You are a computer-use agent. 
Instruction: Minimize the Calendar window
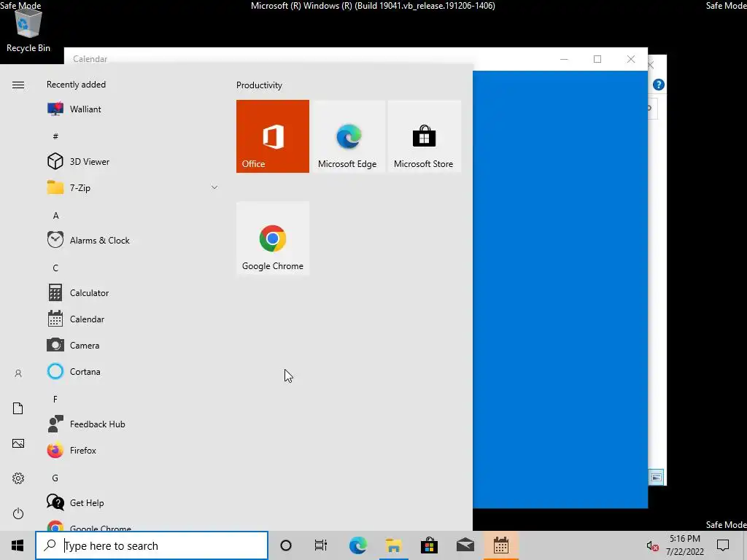click(564, 59)
